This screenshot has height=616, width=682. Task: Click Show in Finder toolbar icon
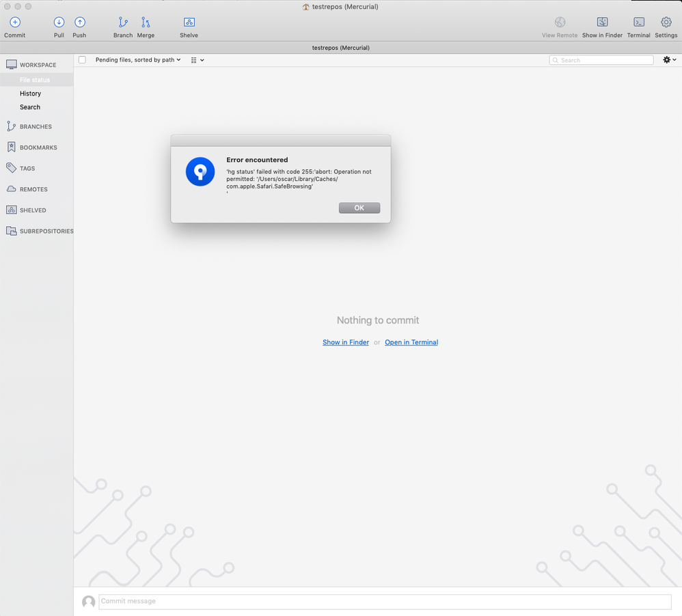pyautogui.click(x=603, y=22)
